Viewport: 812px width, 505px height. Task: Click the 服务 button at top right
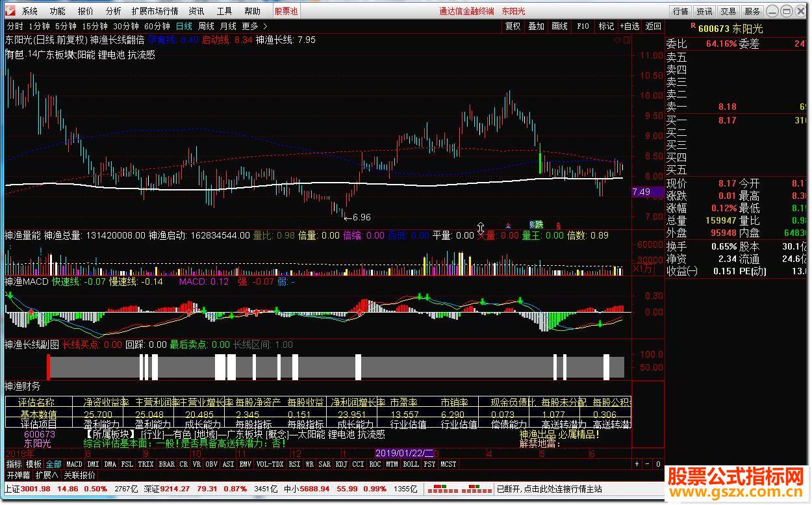coord(752,11)
